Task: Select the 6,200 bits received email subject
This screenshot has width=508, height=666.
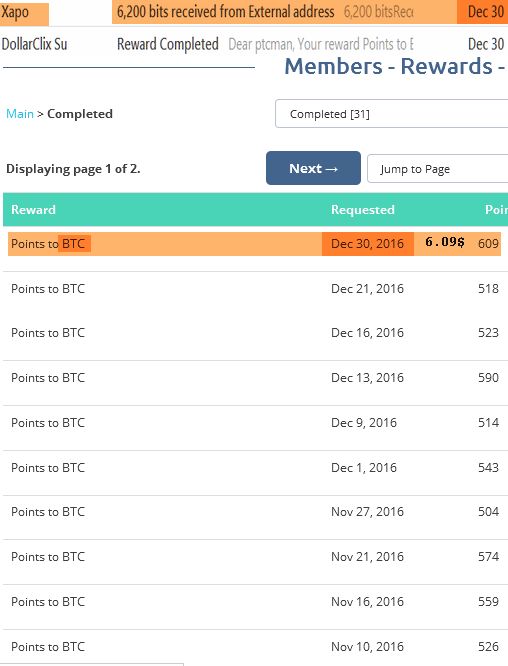Action: click(x=226, y=12)
